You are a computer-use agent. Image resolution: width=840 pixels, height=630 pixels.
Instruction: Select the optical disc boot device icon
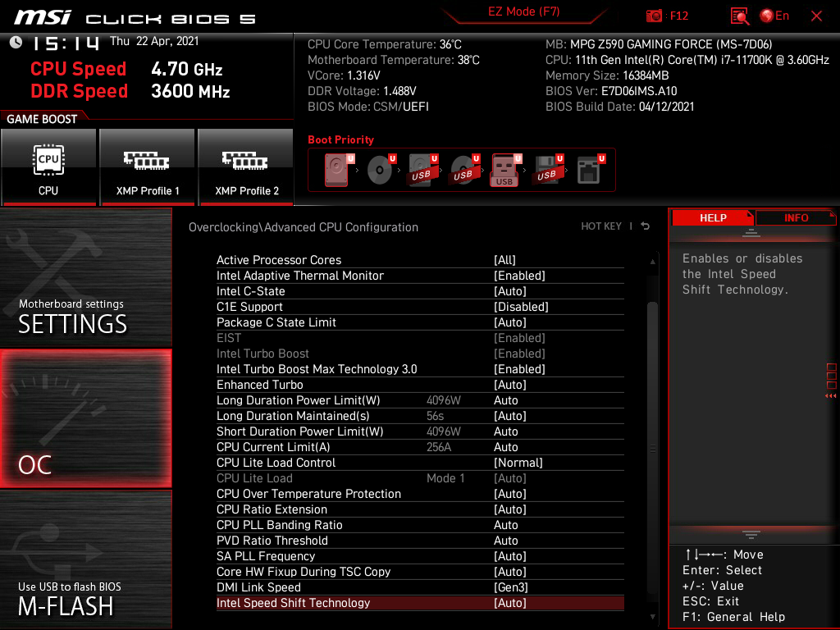coord(381,170)
